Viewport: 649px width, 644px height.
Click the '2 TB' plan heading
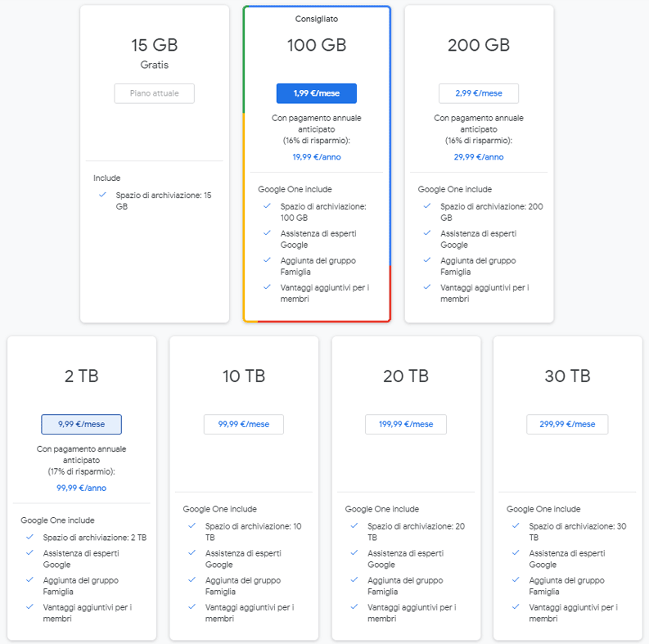tap(82, 376)
